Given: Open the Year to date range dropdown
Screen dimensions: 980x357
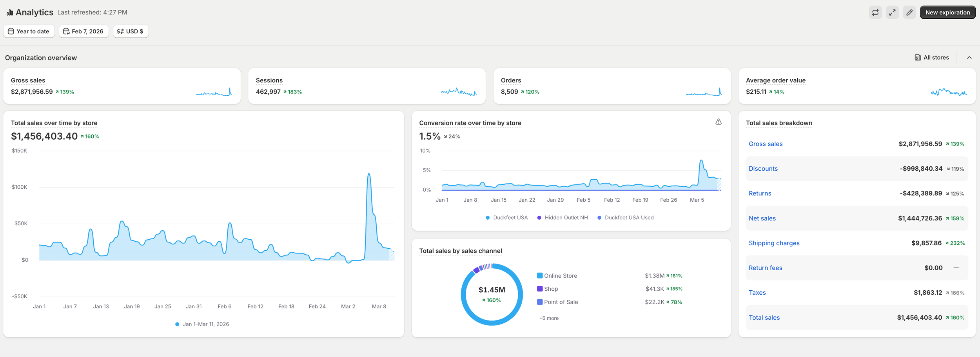Looking at the screenshot, I should pos(29,31).
